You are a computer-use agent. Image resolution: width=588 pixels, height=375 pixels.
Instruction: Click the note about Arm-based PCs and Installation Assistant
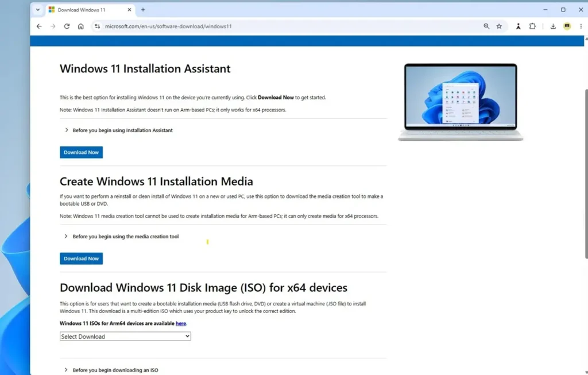coord(173,110)
